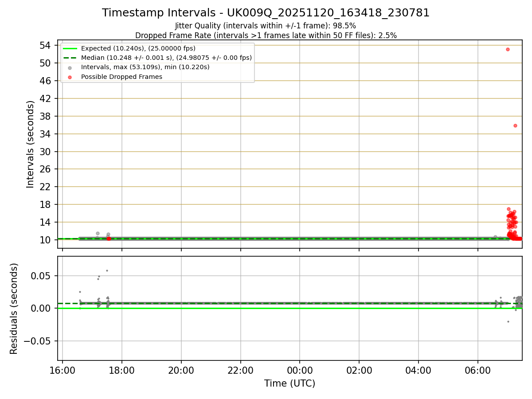This screenshot has height=399, width=532.
Task: Click the "30" y-axis tick label
Action: tap(45, 152)
